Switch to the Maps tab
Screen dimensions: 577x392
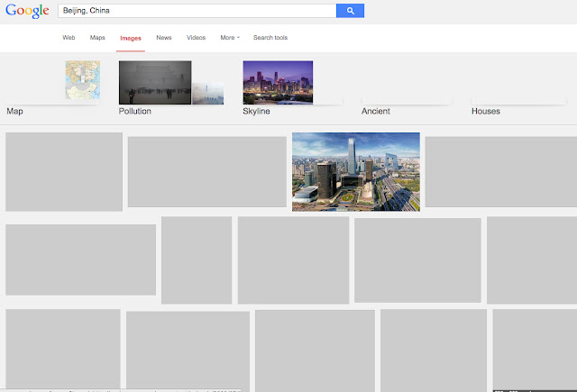click(97, 38)
